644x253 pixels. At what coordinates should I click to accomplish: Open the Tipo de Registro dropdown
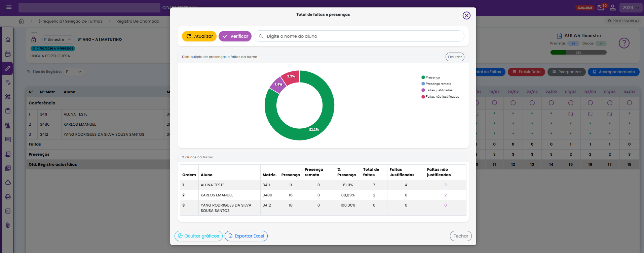point(74,72)
